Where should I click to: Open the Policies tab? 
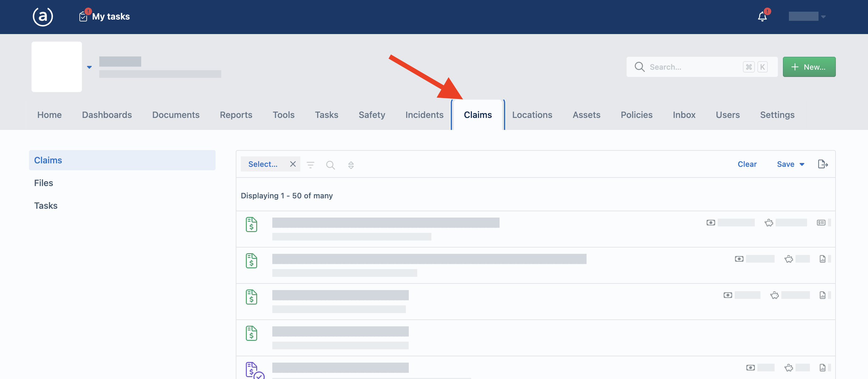pos(637,115)
